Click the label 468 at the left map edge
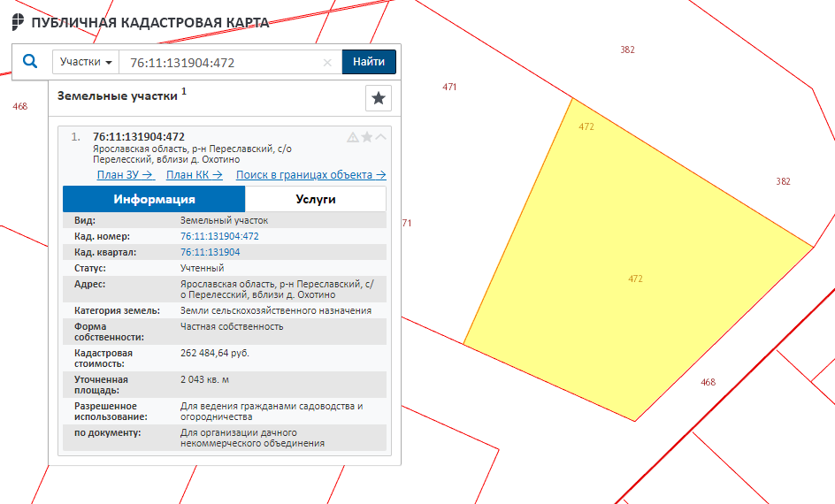This screenshot has height=504, width=835. coord(20,106)
